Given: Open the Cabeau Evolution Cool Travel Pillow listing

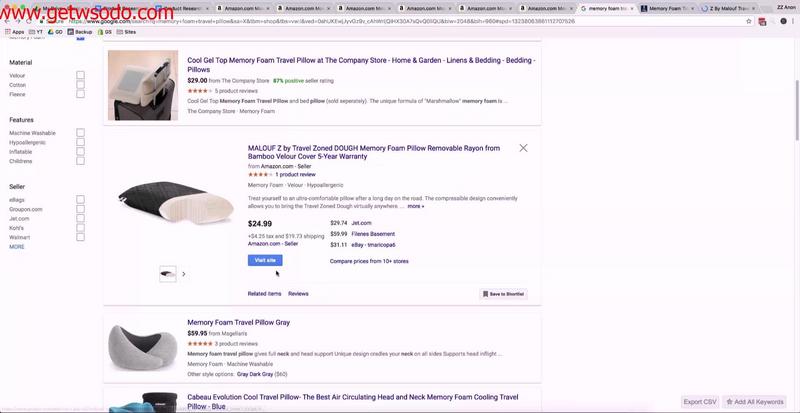Looking at the screenshot, I should tap(353, 402).
